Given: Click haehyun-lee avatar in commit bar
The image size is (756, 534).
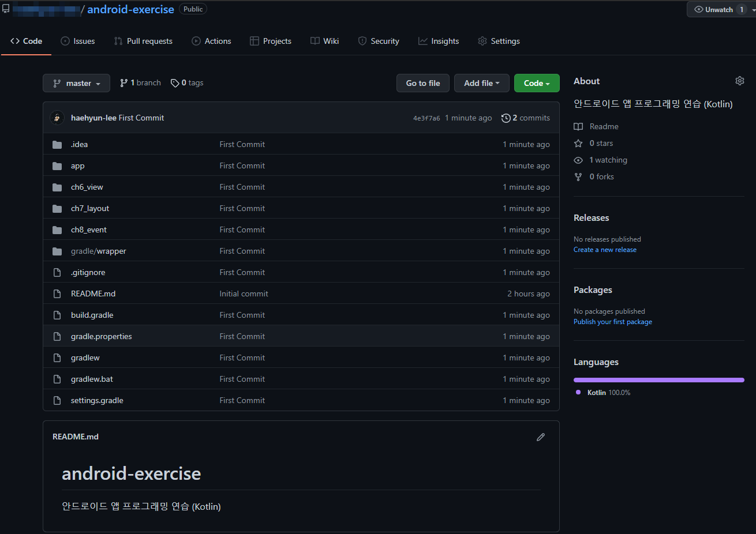Looking at the screenshot, I should pyautogui.click(x=57, y=118).
